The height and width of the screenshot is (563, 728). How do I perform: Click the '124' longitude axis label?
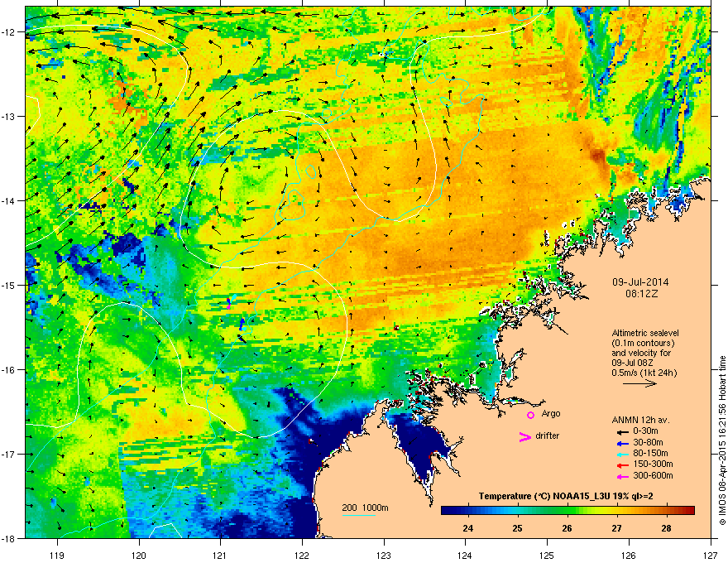(x=465, y=555)
